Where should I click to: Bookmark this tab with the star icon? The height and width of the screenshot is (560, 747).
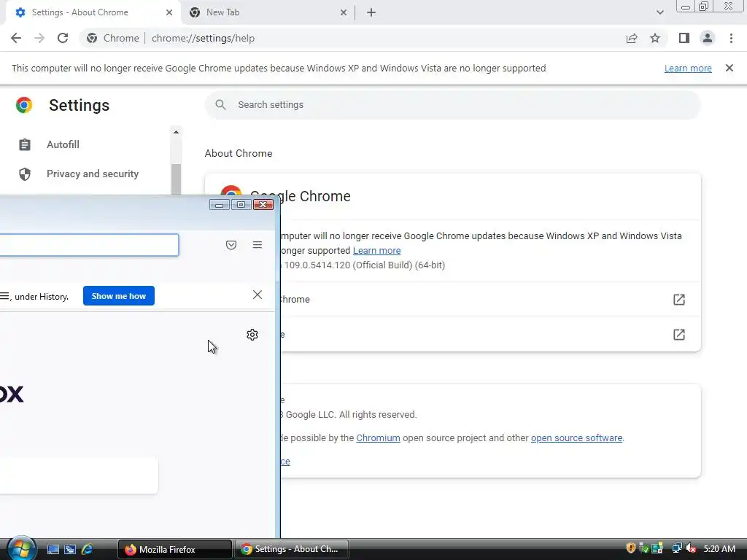pyautogui.click(x=655, y=38)
